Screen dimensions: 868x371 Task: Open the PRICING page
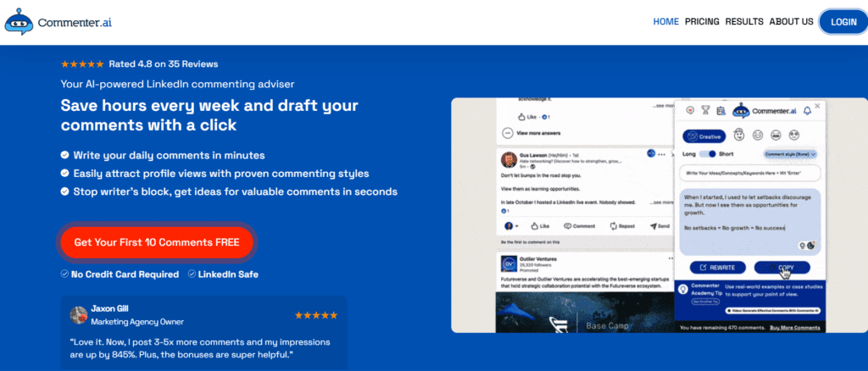coord(702,21)
